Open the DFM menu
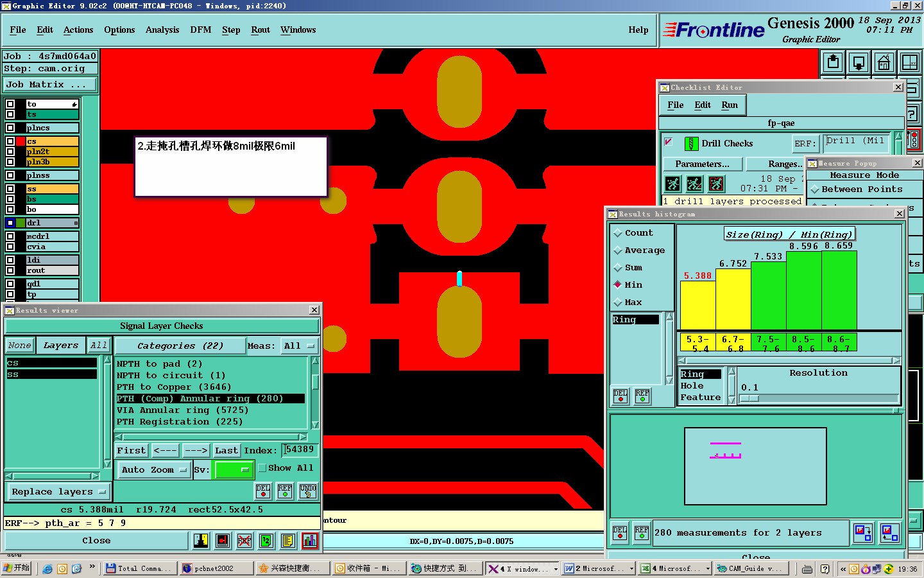Image resolution: width=924 pixels, height=578 pixels. tap(201, 30)
